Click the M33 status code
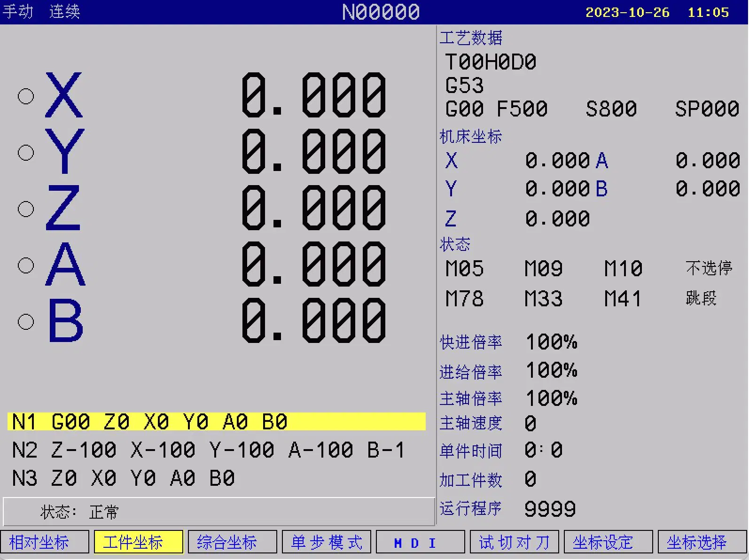This screenshot has height=560, width=749. click(544, 299)
